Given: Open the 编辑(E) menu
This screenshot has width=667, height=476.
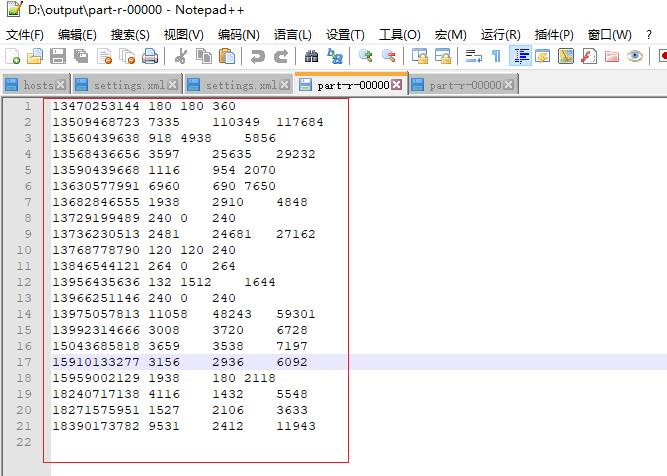Looking at the screenshot, I should pyautogui.click(x=77, y=34).
